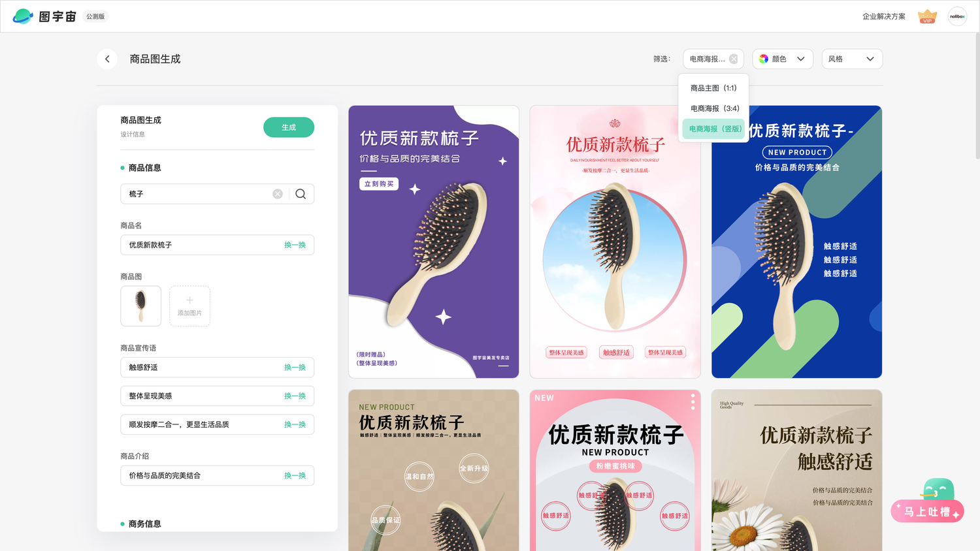The height and width of the screenshot is (551, 980).
Task: Click the 商品信息 section heading
Action: click(x=144, y=168)
